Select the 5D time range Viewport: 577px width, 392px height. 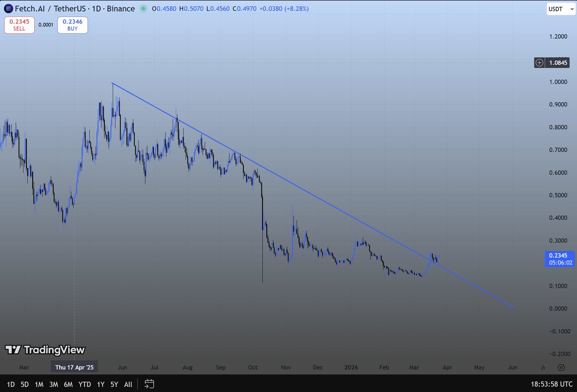(x=25, y=384)
